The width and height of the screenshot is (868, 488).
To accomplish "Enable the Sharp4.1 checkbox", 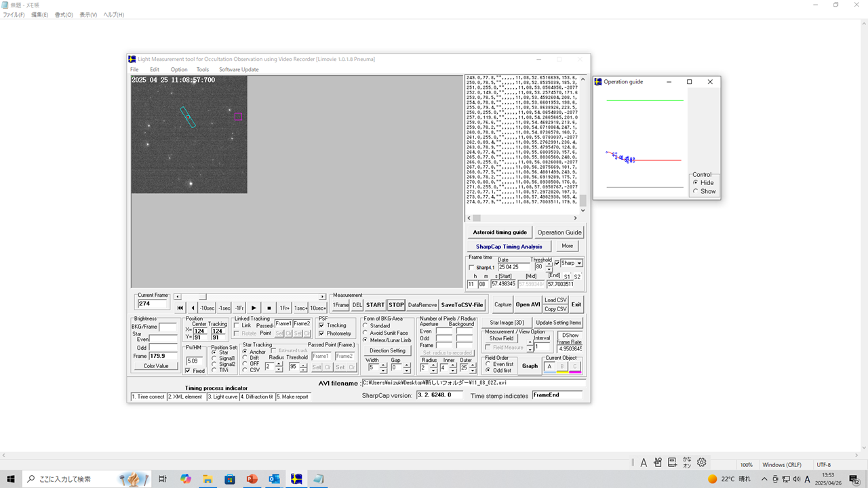I will pyautogui.click(x=472, y=268).
